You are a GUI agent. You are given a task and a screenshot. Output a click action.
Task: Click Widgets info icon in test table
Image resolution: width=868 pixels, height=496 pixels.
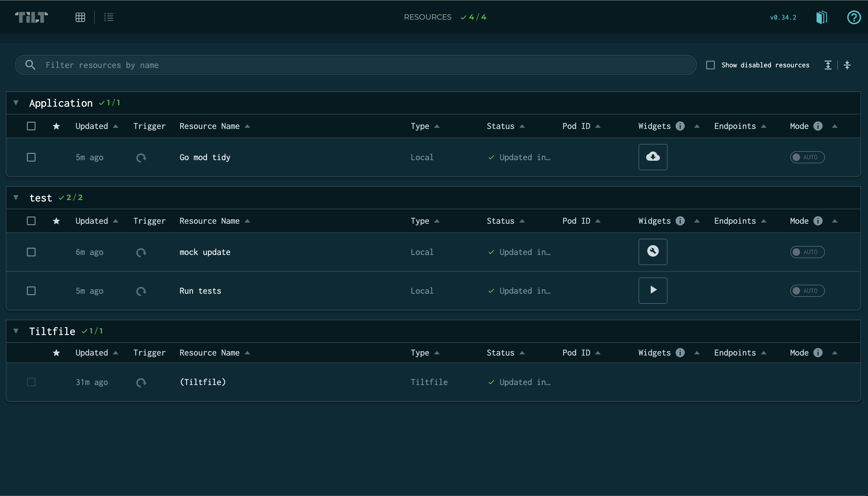(680, 221)
